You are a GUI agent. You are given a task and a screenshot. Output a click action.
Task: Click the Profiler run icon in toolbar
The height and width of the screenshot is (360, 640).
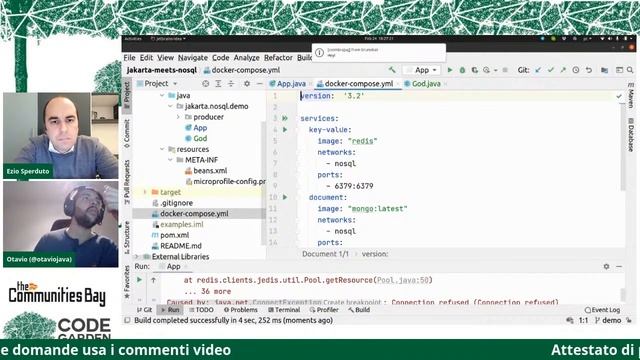[486, 70]
